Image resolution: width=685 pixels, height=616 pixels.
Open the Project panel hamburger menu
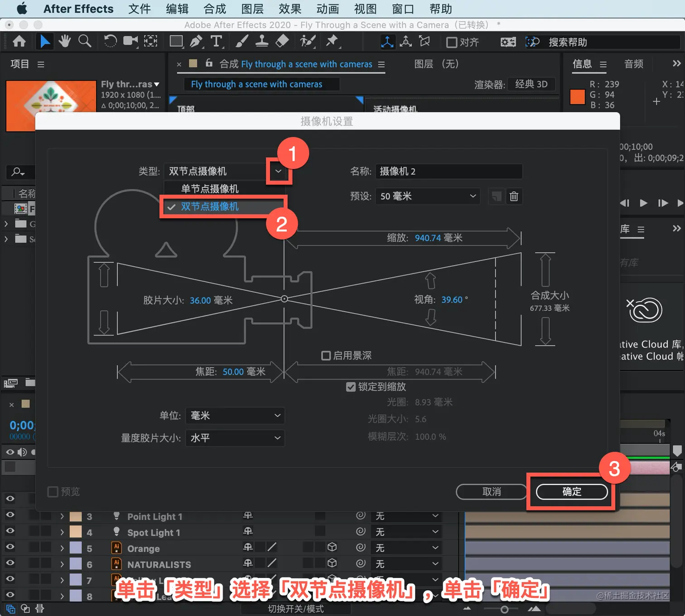click(41, 64)
